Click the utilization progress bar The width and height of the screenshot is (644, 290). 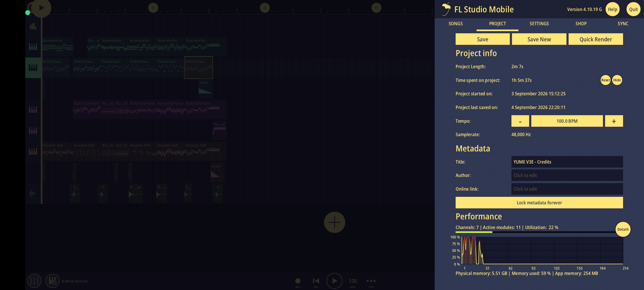pos(535,232)
